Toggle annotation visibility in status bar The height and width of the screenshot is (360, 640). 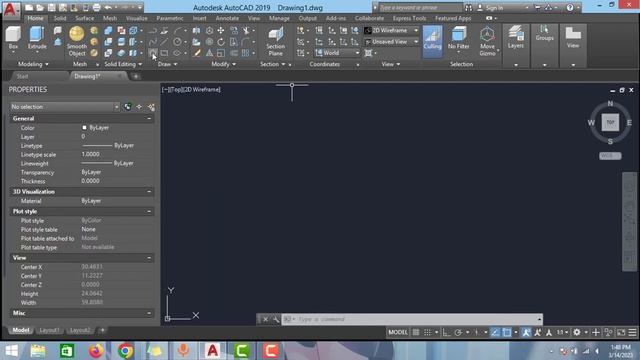526,332
